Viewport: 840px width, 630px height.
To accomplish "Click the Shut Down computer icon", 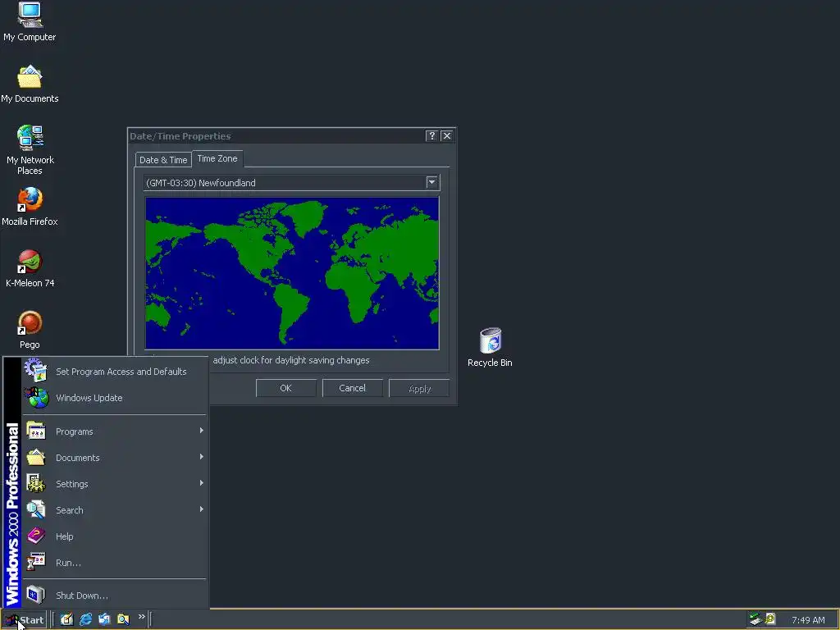I will point(36,595).
